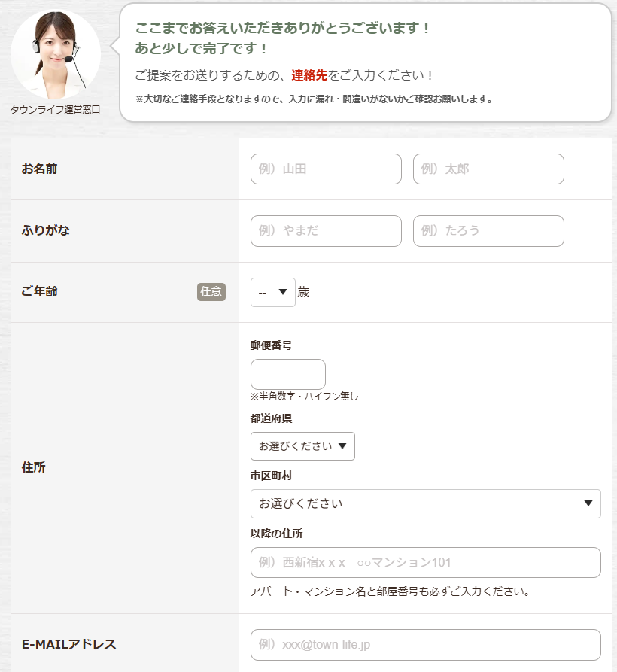Click the 郵便番号 postal code box
Image resolution: width=617 pixels, height=672 pixels.
tap(287, 374)
